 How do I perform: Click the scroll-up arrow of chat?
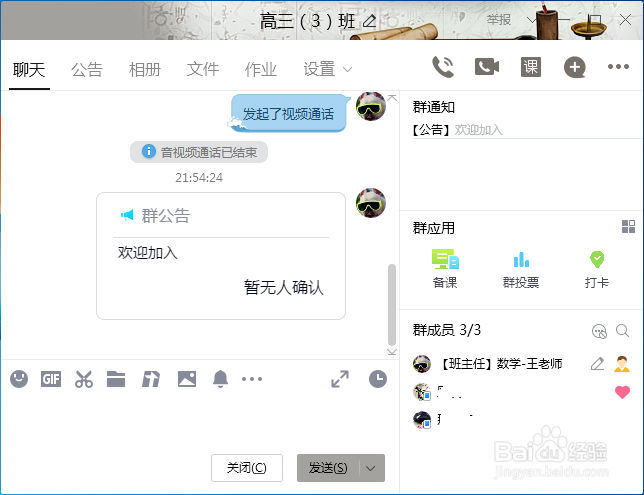tap(392, 98)
